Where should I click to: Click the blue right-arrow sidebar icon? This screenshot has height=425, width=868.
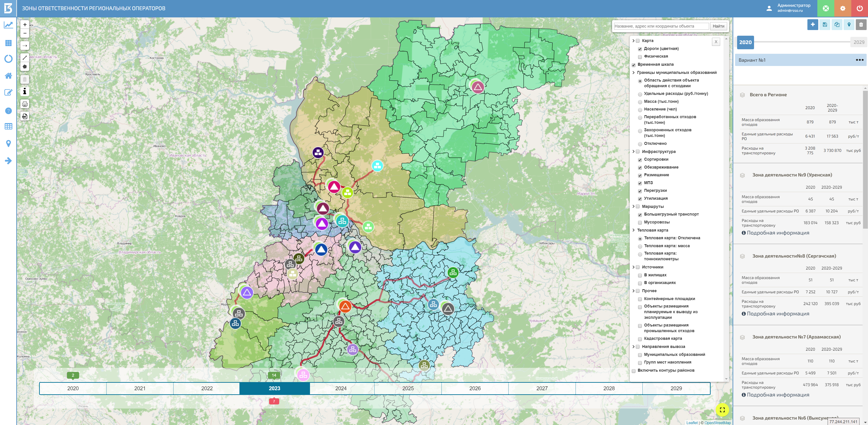8,161
